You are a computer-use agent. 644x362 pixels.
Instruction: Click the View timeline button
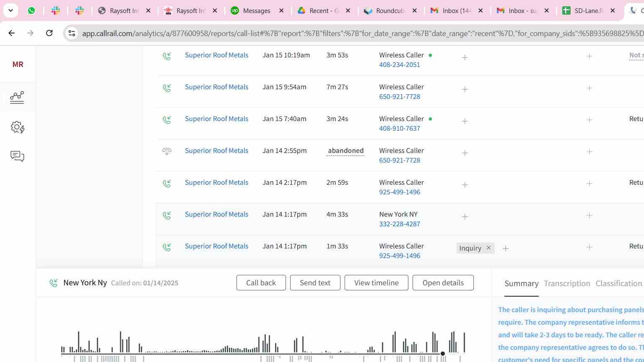coord(376,283)
